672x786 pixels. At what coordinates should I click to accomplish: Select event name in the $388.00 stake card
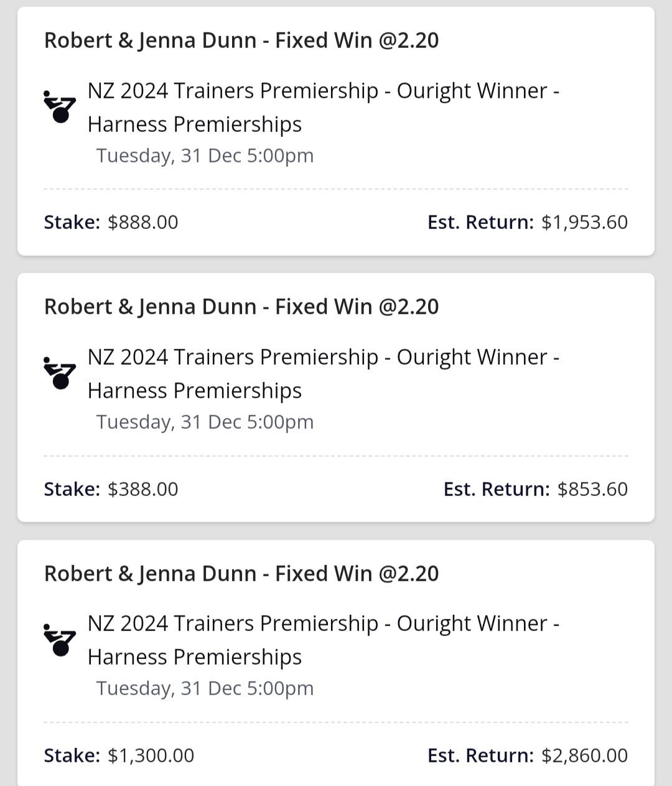pyautogui.click(x=324, y=373)
